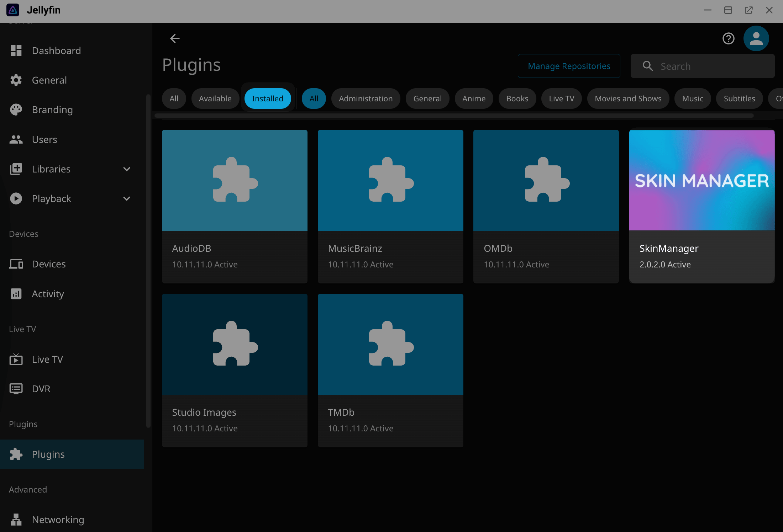Viewport: 783px width, 532px height.
Task: Click the AudioDB plugin name
Action: [x=191, y=248]
